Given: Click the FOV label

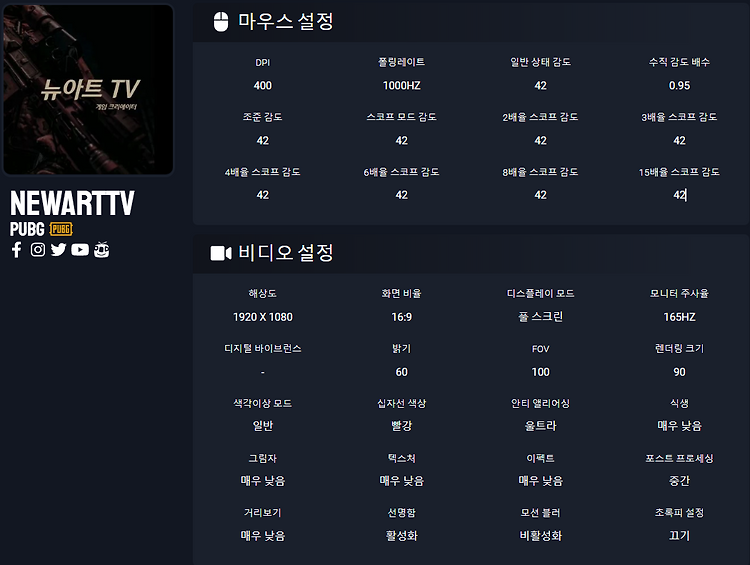Looking at the screenshot, I should (x=540, y=349).
